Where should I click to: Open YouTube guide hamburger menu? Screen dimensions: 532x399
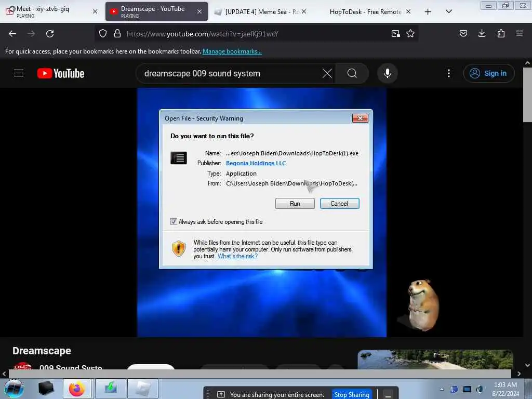pos(19,73)
